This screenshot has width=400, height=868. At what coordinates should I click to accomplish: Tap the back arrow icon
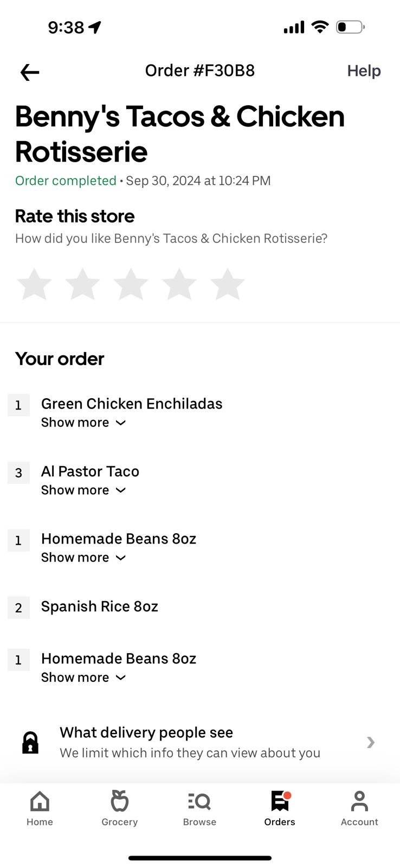[30, 72]
